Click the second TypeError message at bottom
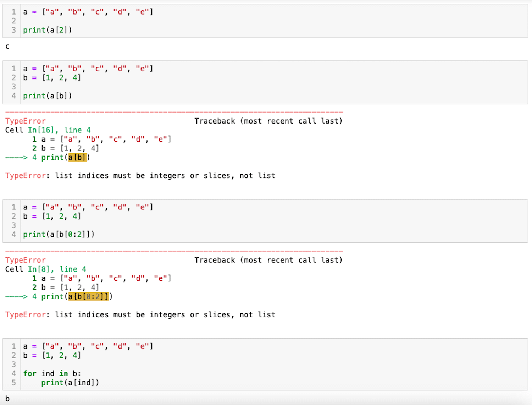532x405 pixels. point(140,315)
